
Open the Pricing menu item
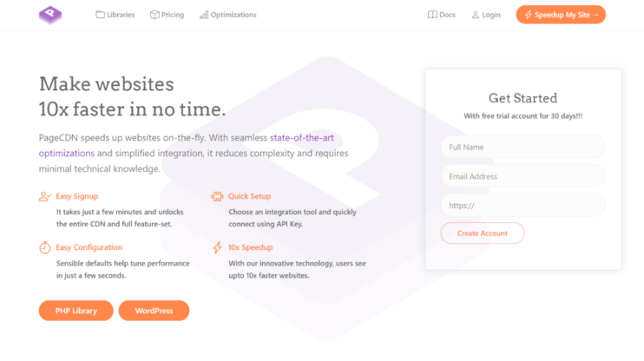(x=168, y=15)
